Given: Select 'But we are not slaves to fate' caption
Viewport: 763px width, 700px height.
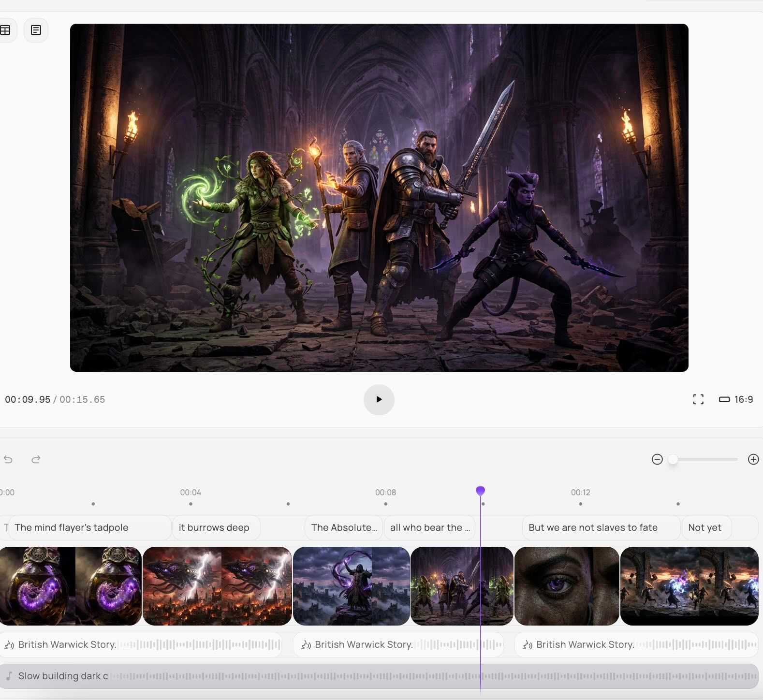Looking at the screenshot, I should 600,527.
